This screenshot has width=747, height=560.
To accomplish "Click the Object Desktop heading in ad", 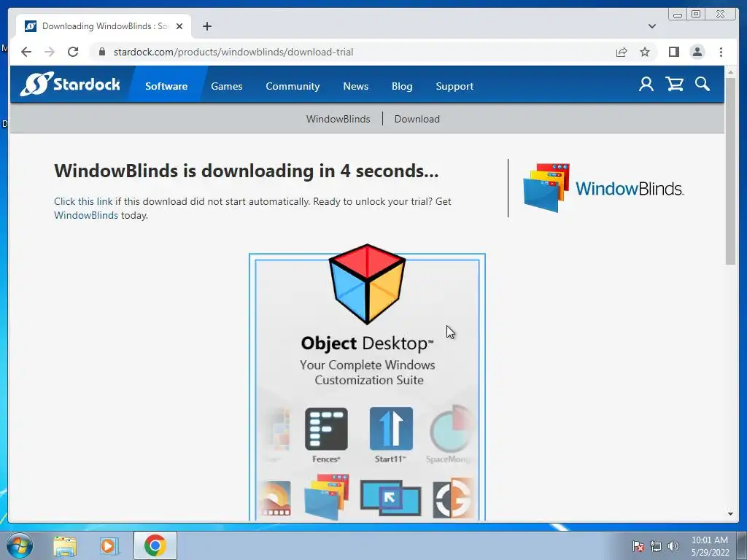I will 368,343.
